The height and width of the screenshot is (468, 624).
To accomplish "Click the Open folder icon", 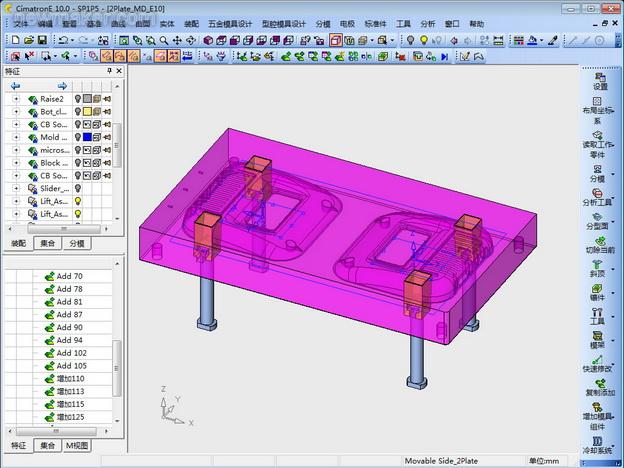I will pos(29,40).
